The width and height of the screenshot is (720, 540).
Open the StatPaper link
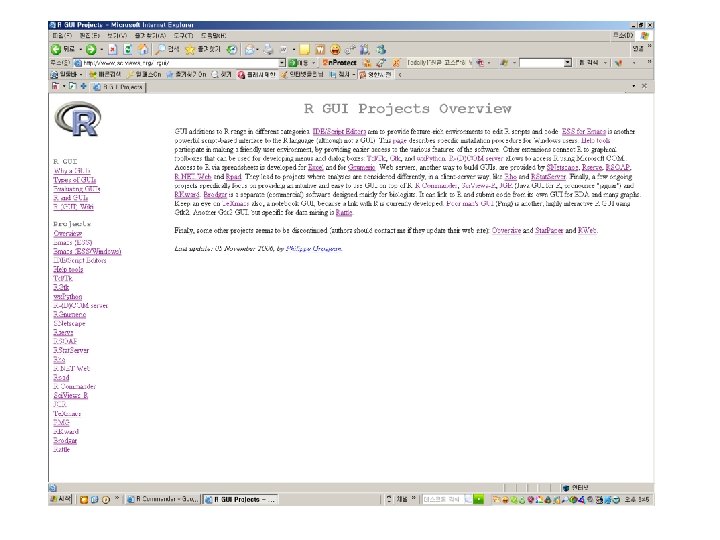(x=549, y=230)
